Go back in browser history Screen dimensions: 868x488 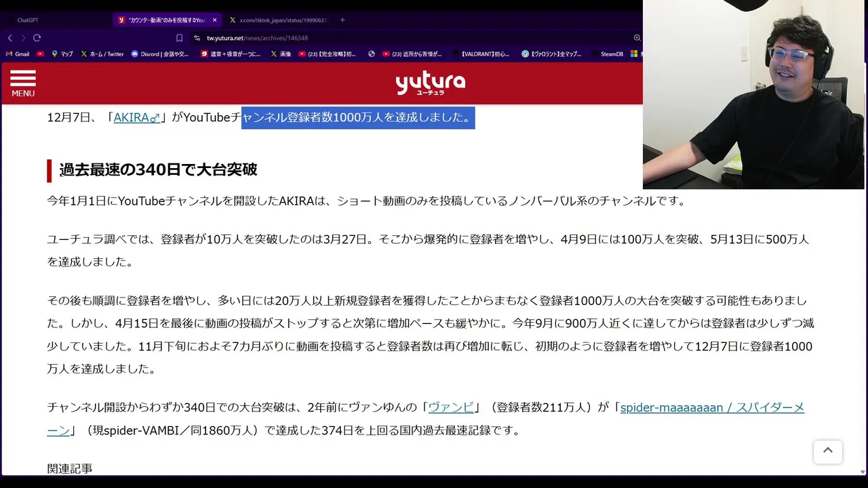click(x=10, y=38)
